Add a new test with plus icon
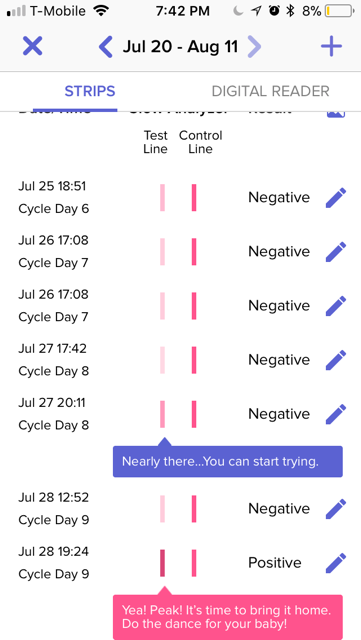 click(x=331, y=46)
